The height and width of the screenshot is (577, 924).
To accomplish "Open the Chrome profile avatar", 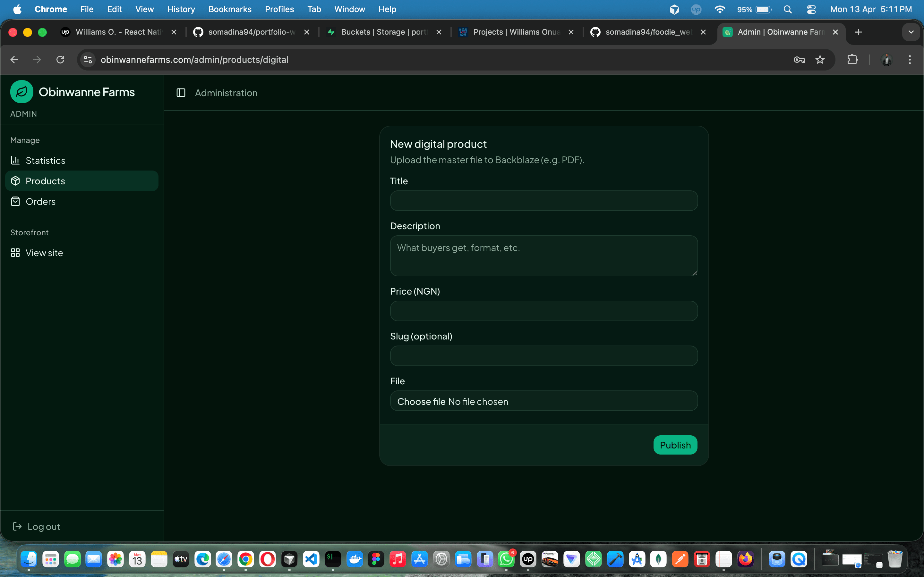I will [x=886, y=60].
